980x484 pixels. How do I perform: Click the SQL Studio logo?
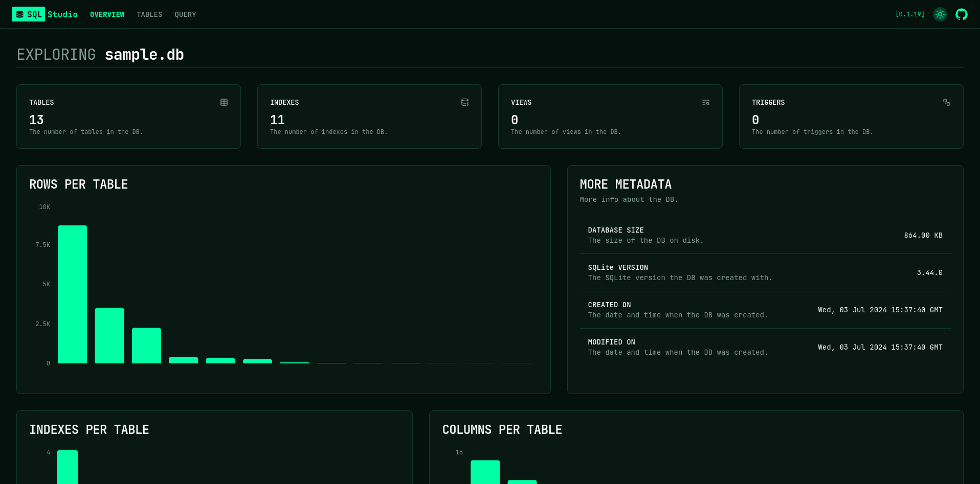[45, 14]
